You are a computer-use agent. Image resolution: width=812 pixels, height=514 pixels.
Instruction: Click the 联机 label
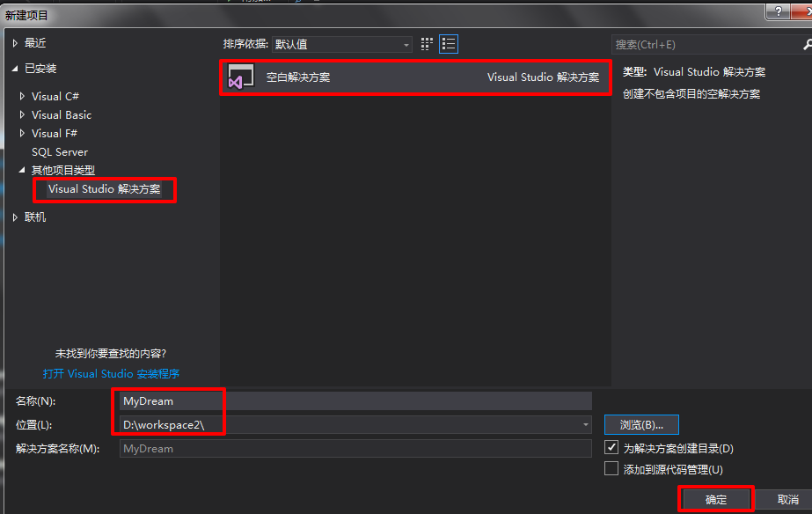[35, 217]
